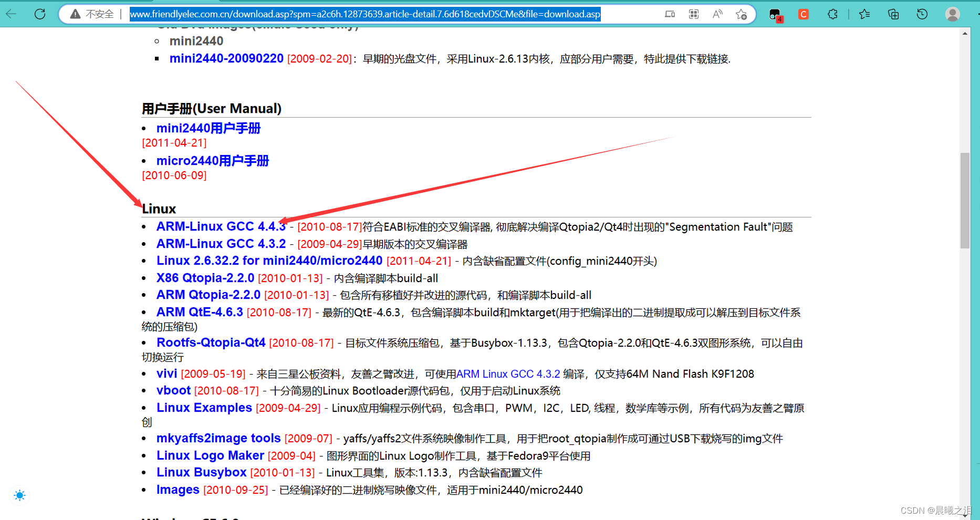
Task: Open browser history
Action: point(922,14)
